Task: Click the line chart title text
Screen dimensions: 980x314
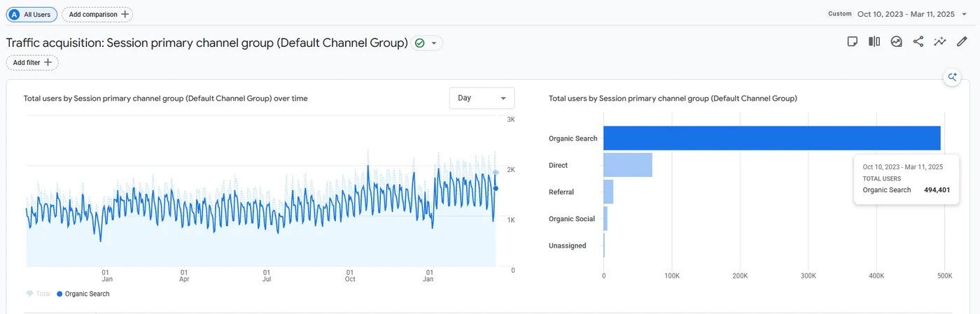Action: (166, 99)
